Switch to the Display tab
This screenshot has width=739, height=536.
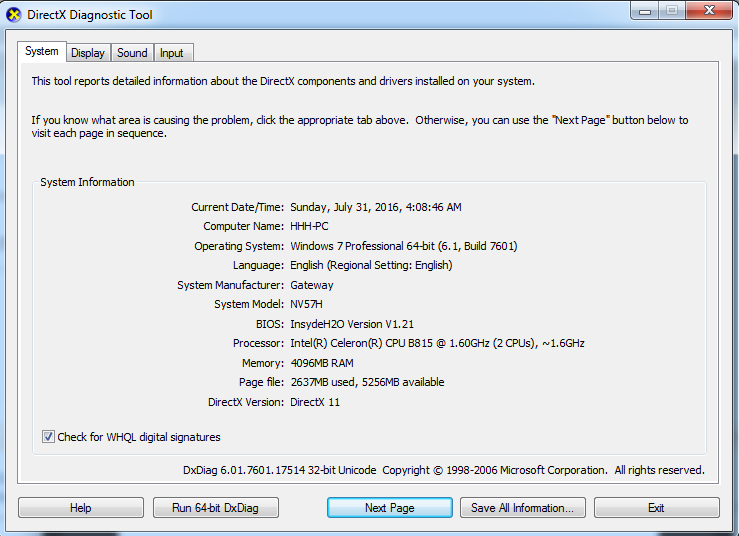tap(88, 53)
